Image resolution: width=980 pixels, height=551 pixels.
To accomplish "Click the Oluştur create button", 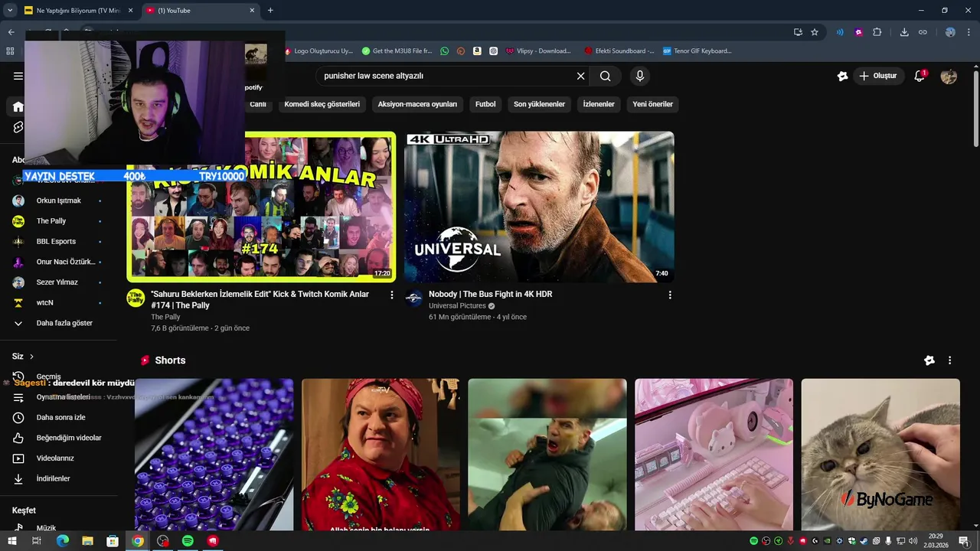I will [878, 76].
